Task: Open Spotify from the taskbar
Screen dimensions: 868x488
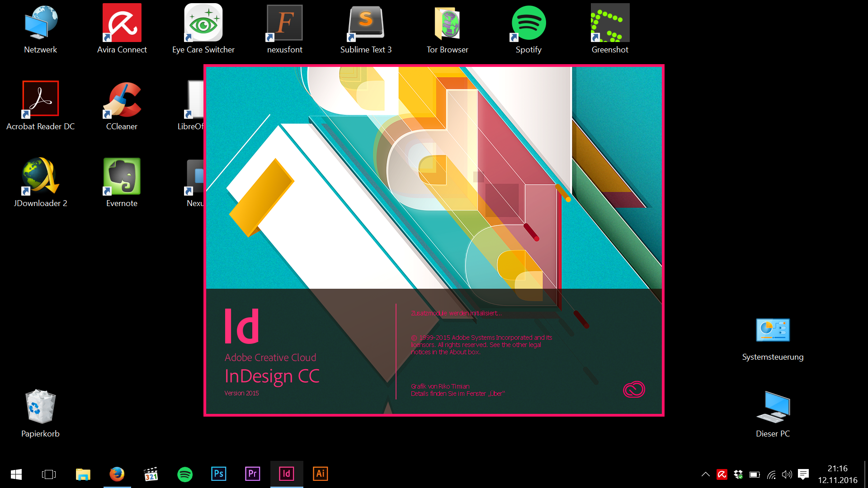Action: pos(185,474)
